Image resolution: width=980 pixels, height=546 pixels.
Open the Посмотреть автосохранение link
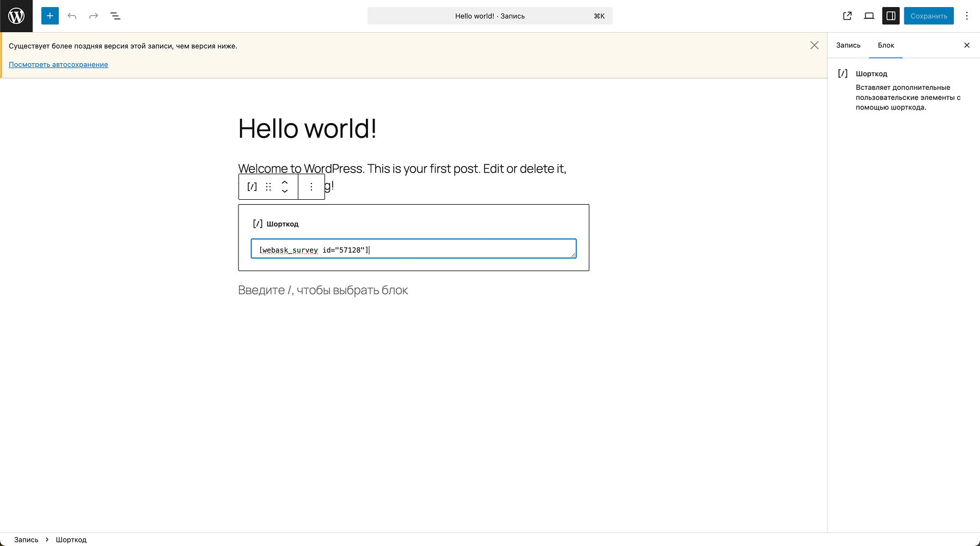(x=58, y=64)
